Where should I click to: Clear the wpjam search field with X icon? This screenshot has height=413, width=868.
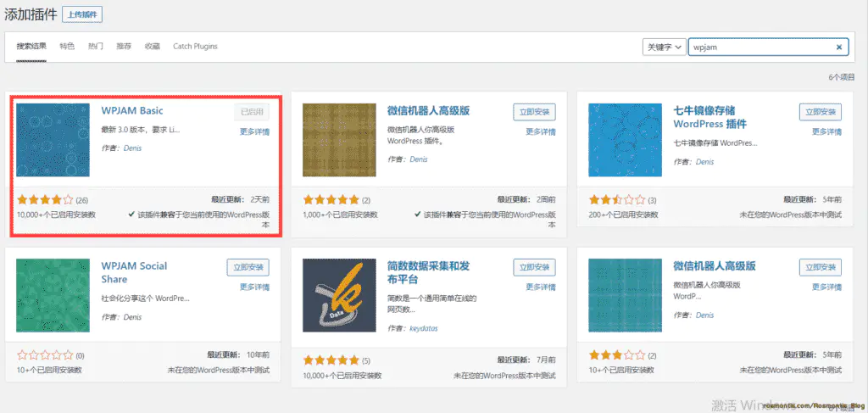click(x=839, y=47)
